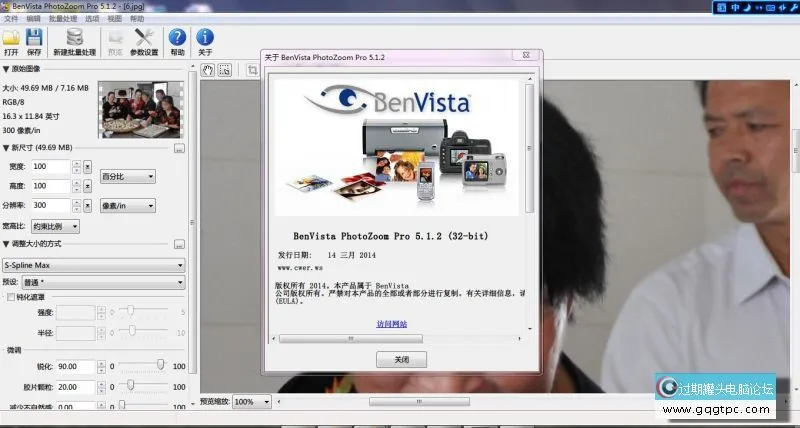Adjust the 胶片颗粒 film grain slider

pyautogui.click(x=131, y=385)
